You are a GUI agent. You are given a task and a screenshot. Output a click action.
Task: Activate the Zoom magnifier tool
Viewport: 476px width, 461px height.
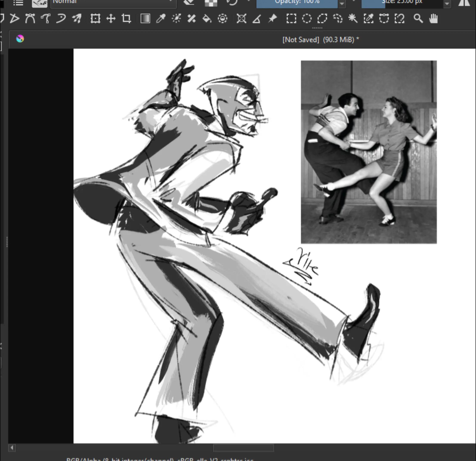(418, 19)
